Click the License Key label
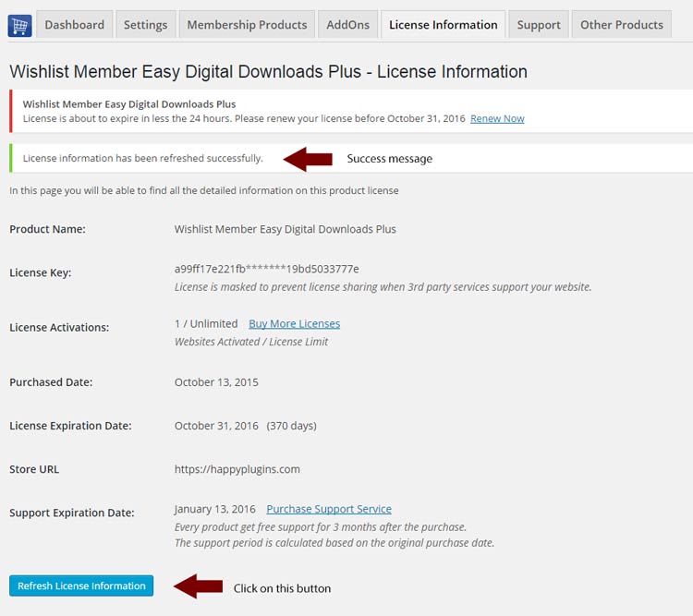The width and height of the screenshot is (693, 616). (41, 272)
